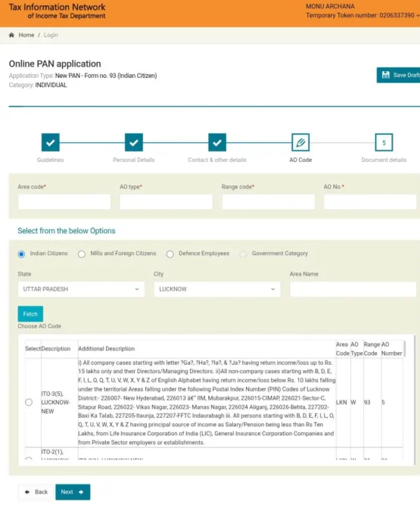Focus the Range code input field

click(268, 201)
